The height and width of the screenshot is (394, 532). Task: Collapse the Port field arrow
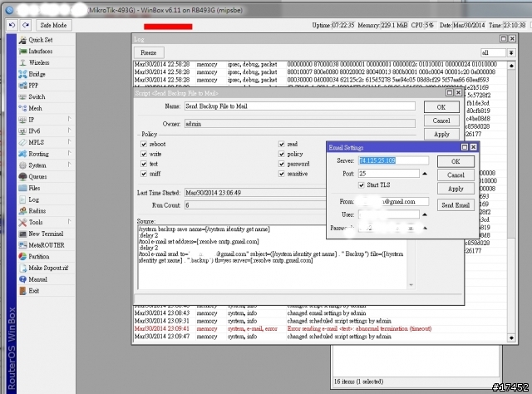point(425,174)
